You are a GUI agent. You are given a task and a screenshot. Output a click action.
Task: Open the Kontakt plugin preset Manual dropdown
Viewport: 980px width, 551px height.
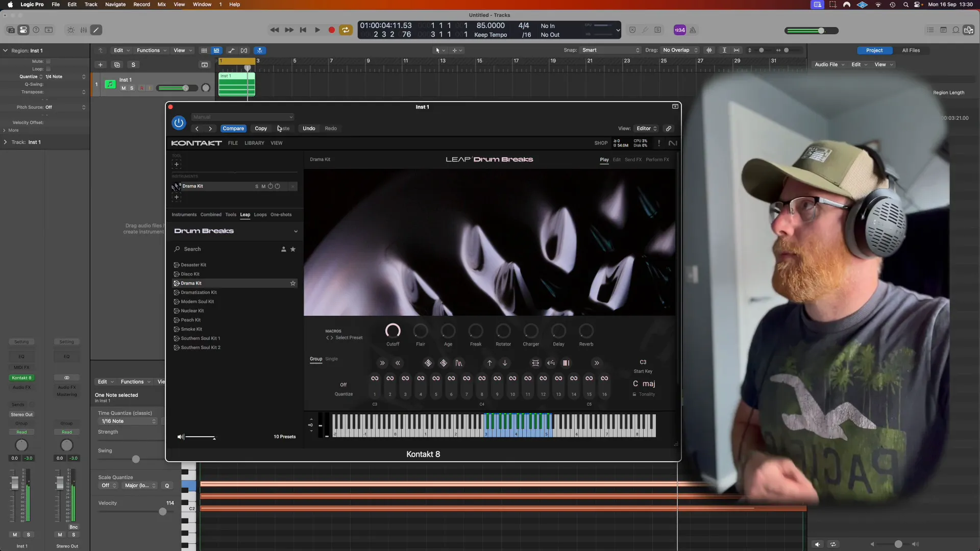[x=242, y=117]
